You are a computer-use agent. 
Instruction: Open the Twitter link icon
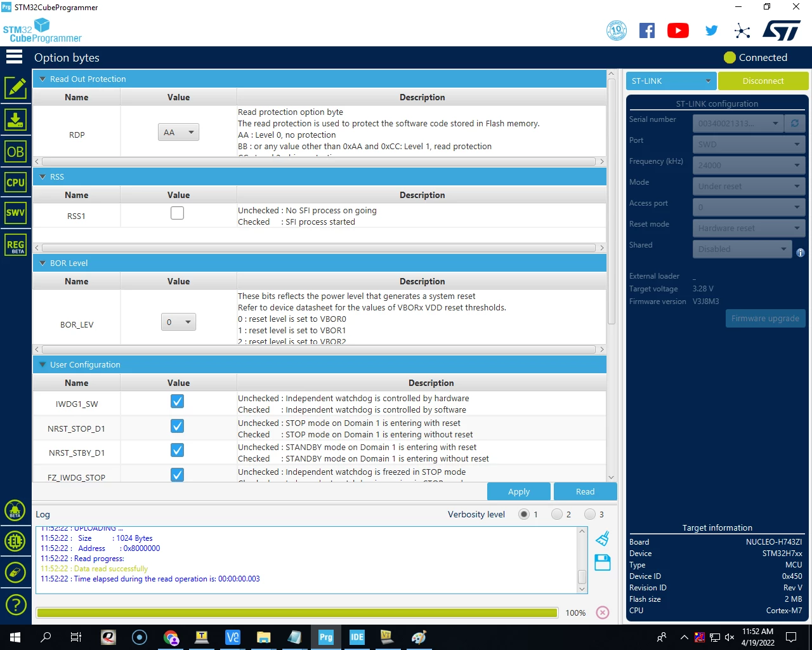712,30
